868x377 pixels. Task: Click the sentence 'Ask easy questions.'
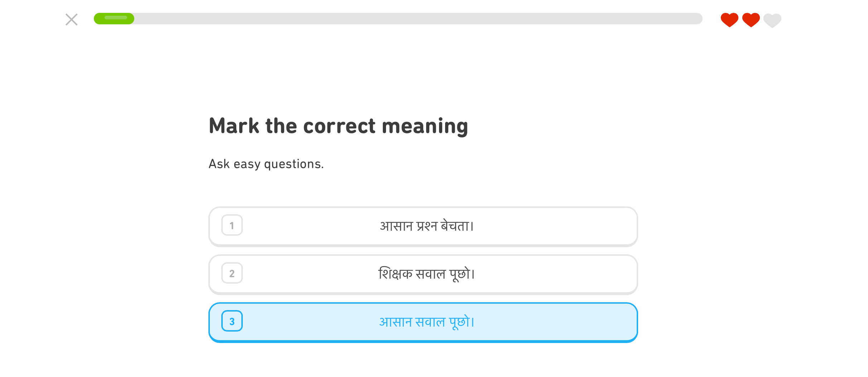pyautogui.click(x=266, y=164)
